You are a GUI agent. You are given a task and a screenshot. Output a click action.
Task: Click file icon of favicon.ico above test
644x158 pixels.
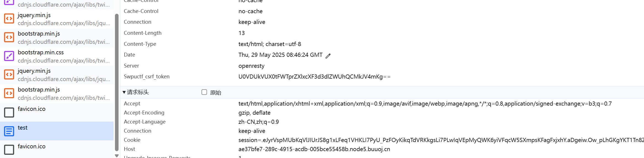coord(9,112)
